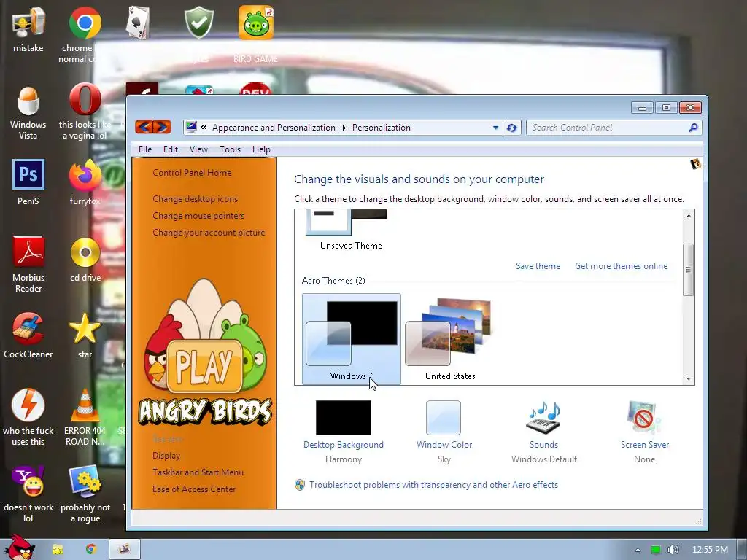Click the forward arrow navigation button
Viewport: 747px width, 560px height.
[x=161, y=127]
